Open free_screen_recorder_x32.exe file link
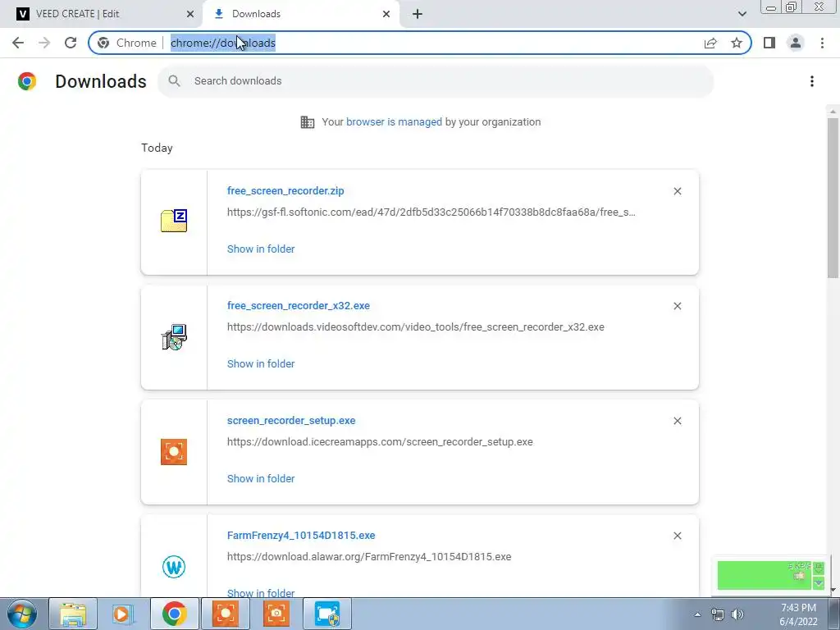840x630 pixels. click(x=299, y=305)
